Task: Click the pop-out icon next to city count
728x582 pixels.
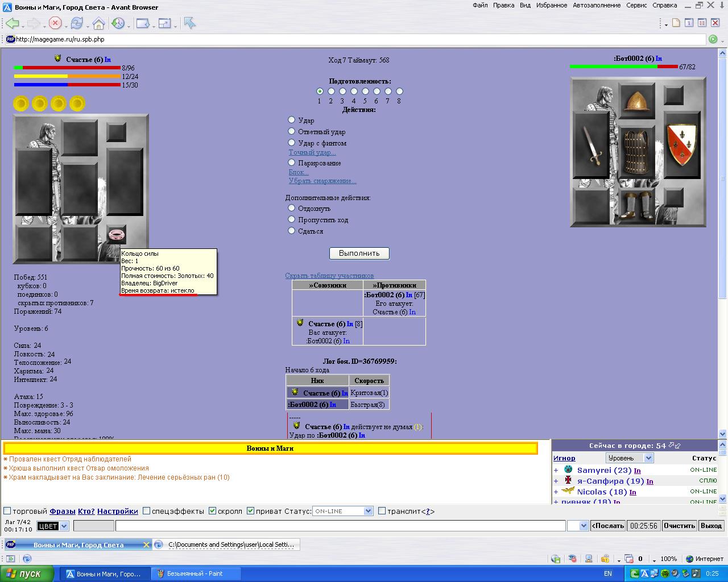Action: [x=672, y=445]
